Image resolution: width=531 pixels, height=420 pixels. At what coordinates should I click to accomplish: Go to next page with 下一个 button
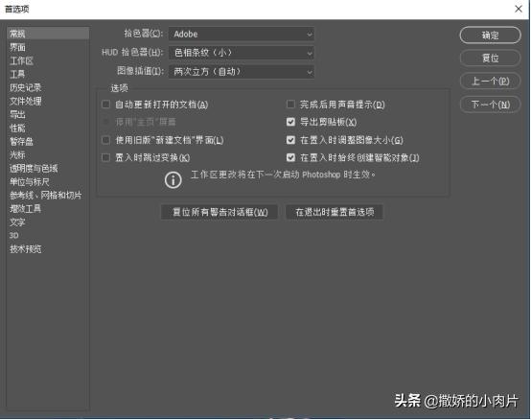coord(490,105)
